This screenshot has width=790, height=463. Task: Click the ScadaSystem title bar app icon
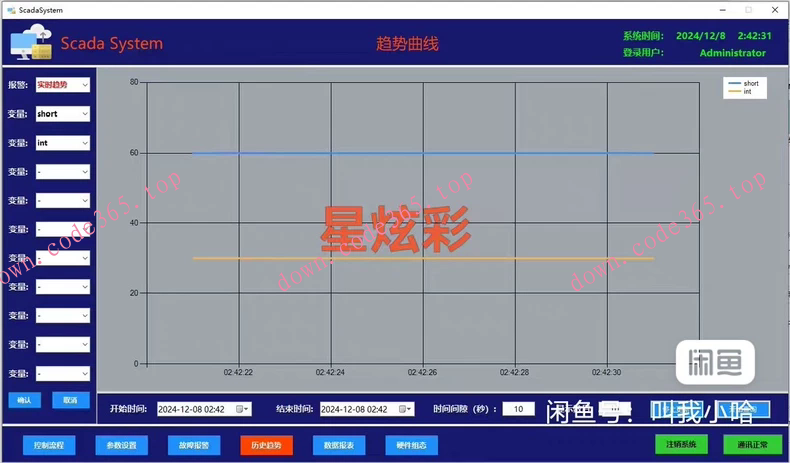coord(11,10)
